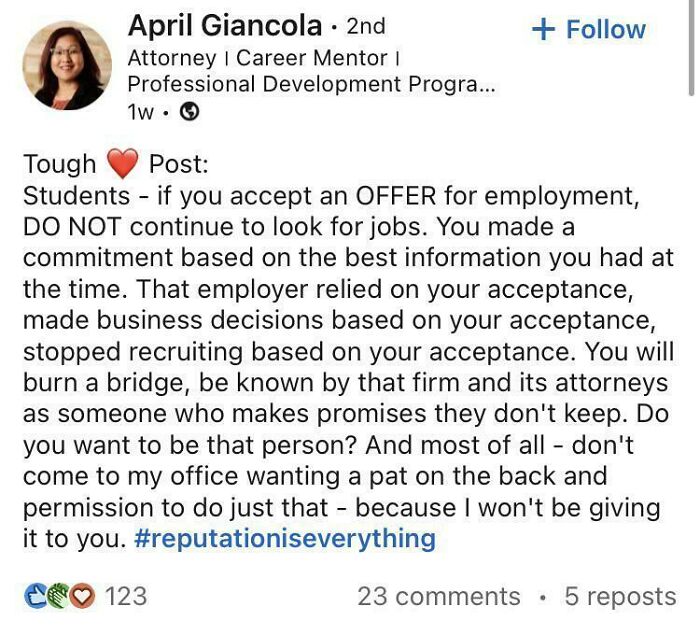Click the Attorney | Career Mentor headline
The width and height of the screenshot is (700, 635).
(264, 58)
